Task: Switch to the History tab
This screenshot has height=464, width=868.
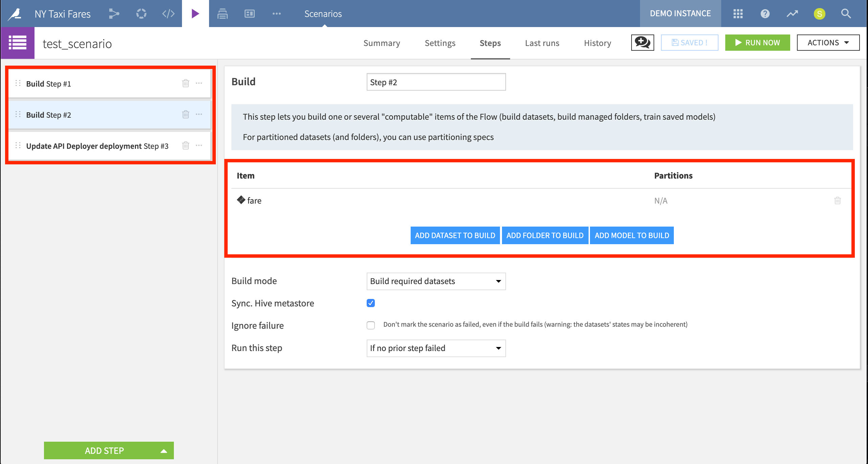Action: [597, 43]
